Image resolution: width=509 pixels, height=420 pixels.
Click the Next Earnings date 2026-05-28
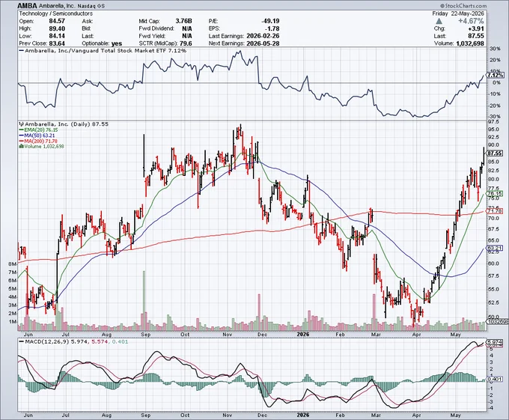click(263, 43)
